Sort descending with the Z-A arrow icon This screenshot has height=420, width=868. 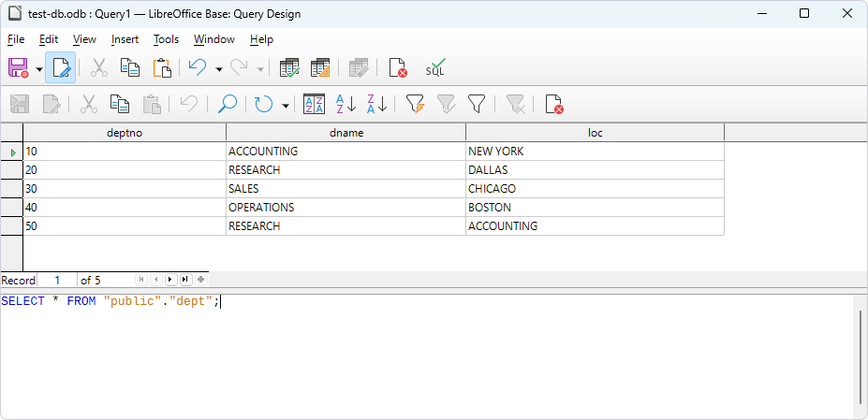coord(377,104)
